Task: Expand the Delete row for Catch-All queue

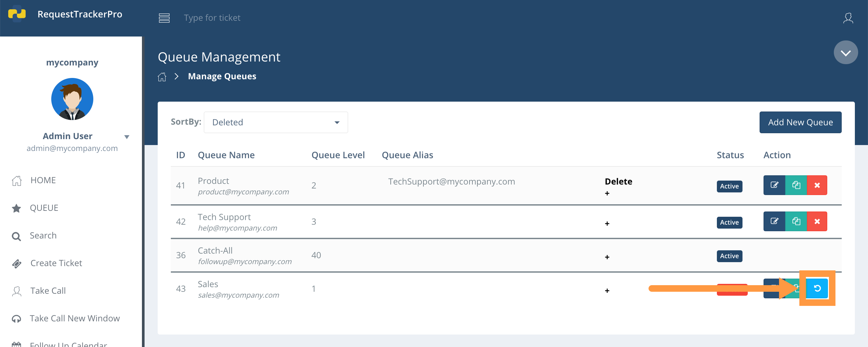Action: 607,257
